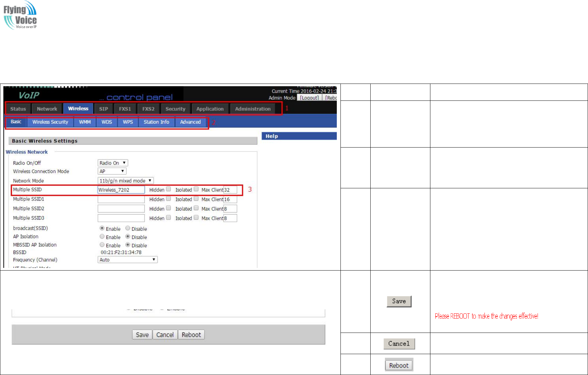
Task: Open the Application tab
Action: [x=210, y=109]
